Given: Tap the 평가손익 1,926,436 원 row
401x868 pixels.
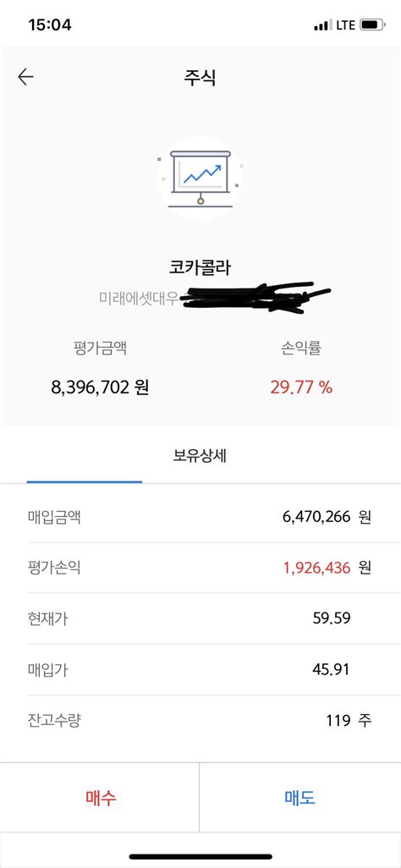Looking at the screenshot, I should pos(200,568).
